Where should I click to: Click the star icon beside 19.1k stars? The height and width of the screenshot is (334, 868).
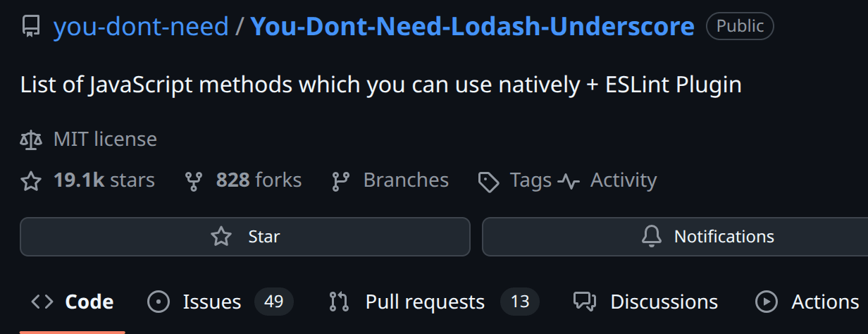pos(31,181)
